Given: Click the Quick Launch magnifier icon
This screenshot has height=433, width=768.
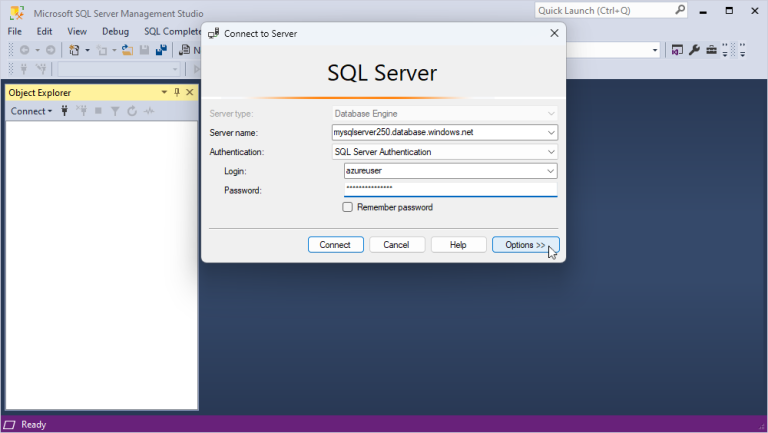Looking at the screenshot, I should click(680, 10).
